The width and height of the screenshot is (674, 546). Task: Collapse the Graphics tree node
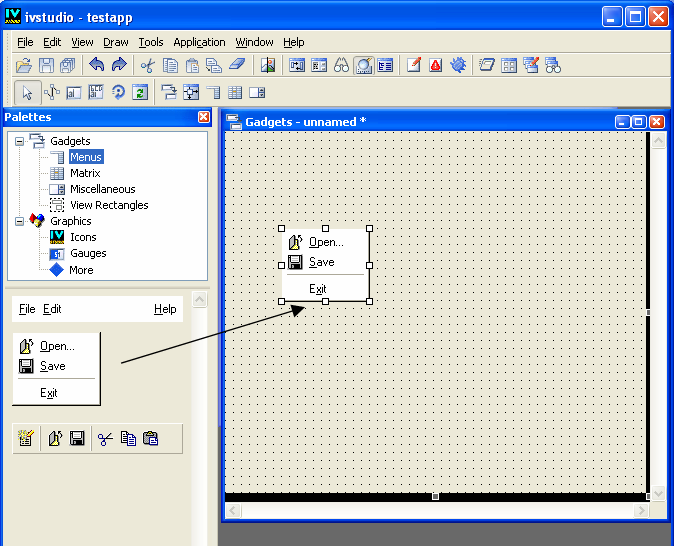pyautogui.click(x=19, y=221)
